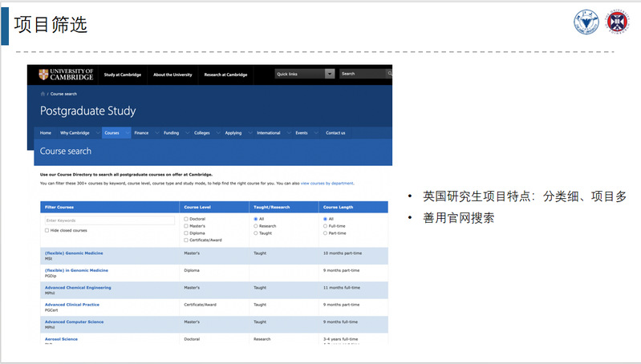The image size is (641, 364).
Task: Open Advanced Computer Science course
Action: click(74, 322)
